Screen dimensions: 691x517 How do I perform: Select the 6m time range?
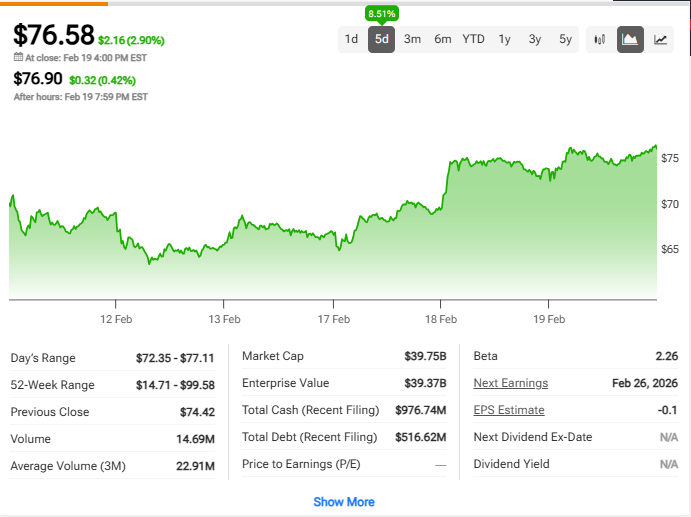coord(442,39)
